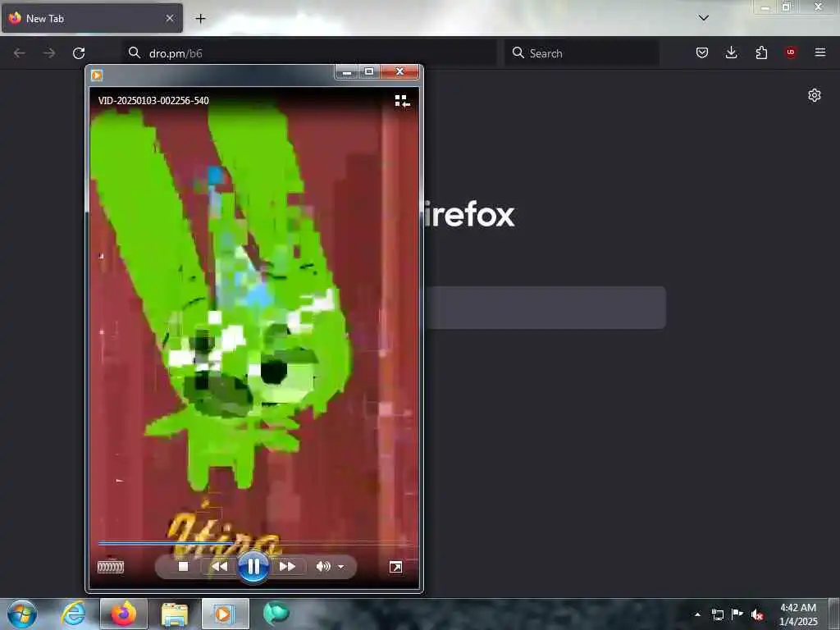Maximize the Windows Media Player window
The image size is (840, 630).
tap(369, 72)
